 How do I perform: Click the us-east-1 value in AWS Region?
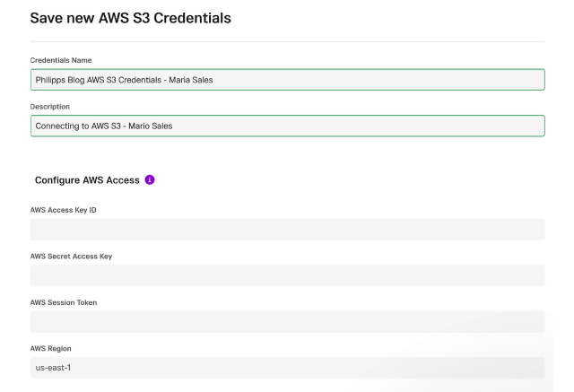53,368
